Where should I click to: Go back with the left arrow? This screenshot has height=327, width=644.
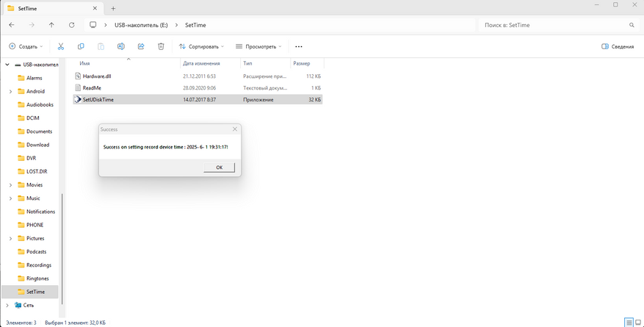(12, 25)
